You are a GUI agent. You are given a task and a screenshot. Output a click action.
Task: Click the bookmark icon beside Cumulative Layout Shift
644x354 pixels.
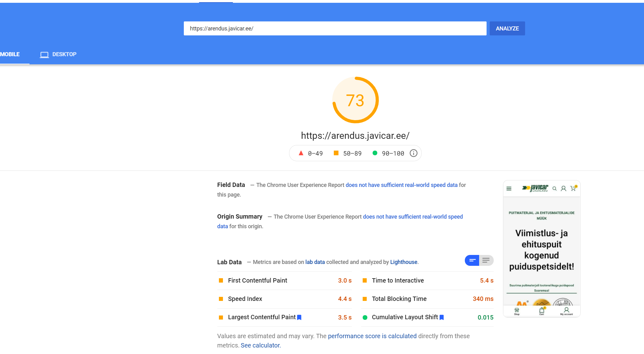tap(442, 317)
